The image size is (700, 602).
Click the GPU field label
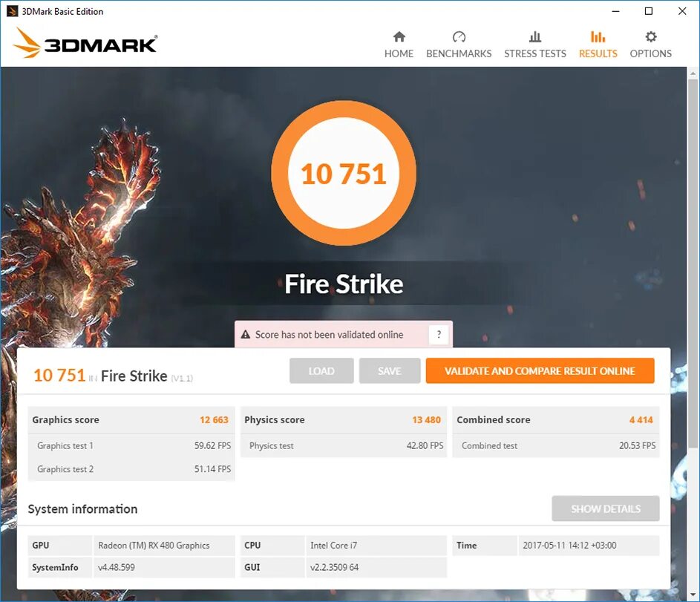pos(41,546)
